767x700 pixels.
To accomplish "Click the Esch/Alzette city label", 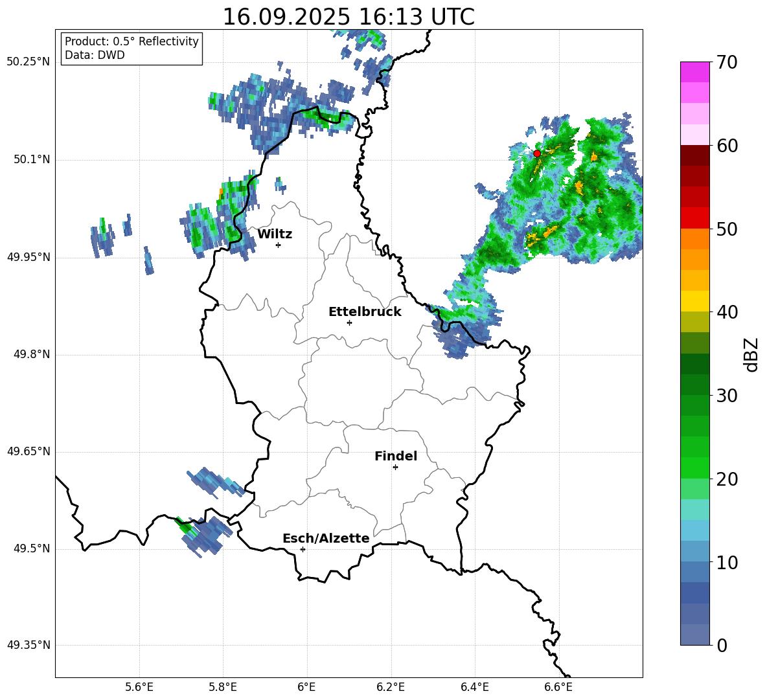I will [326, 538].
